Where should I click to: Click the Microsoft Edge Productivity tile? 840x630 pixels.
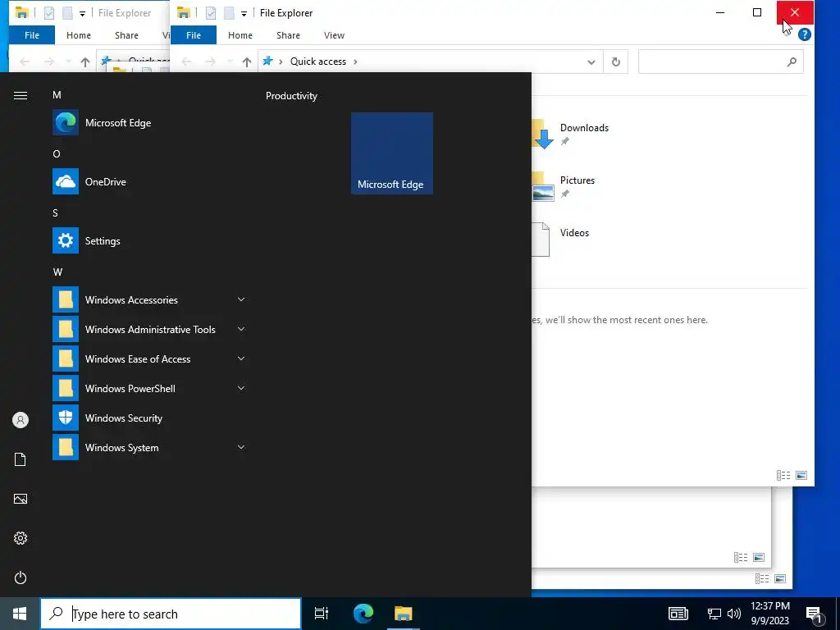click(391, 153)
